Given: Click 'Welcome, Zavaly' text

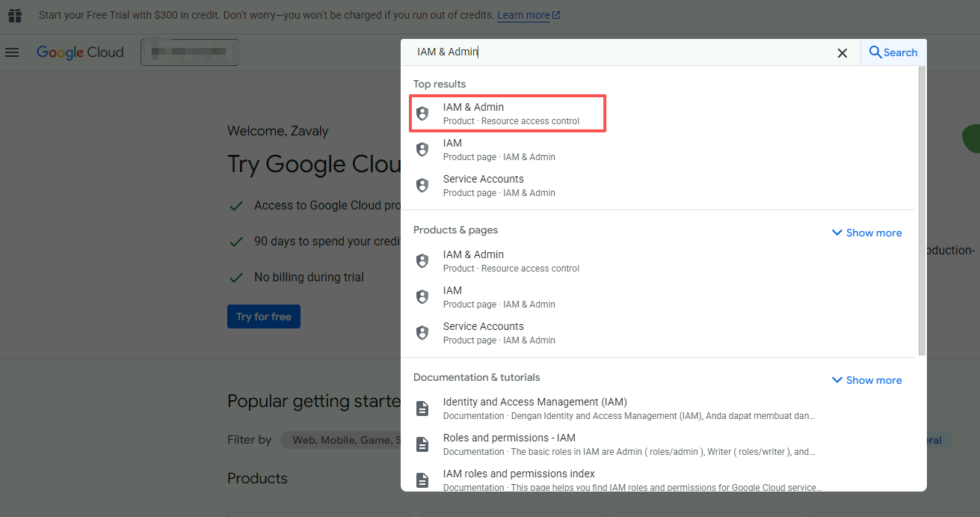Looking at the screenshot, I should click(278, 131).
